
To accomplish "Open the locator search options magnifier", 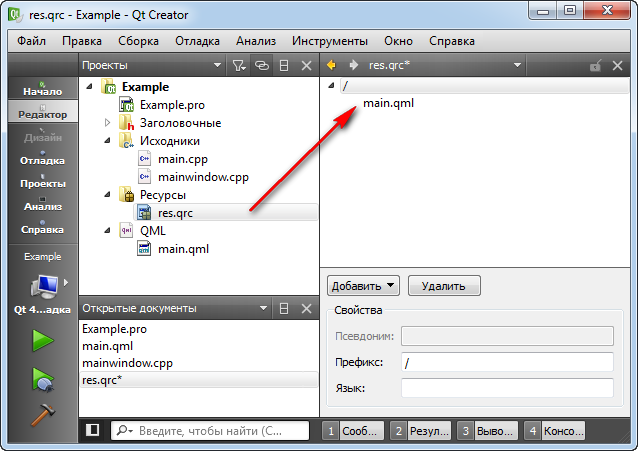I will 124,430.
